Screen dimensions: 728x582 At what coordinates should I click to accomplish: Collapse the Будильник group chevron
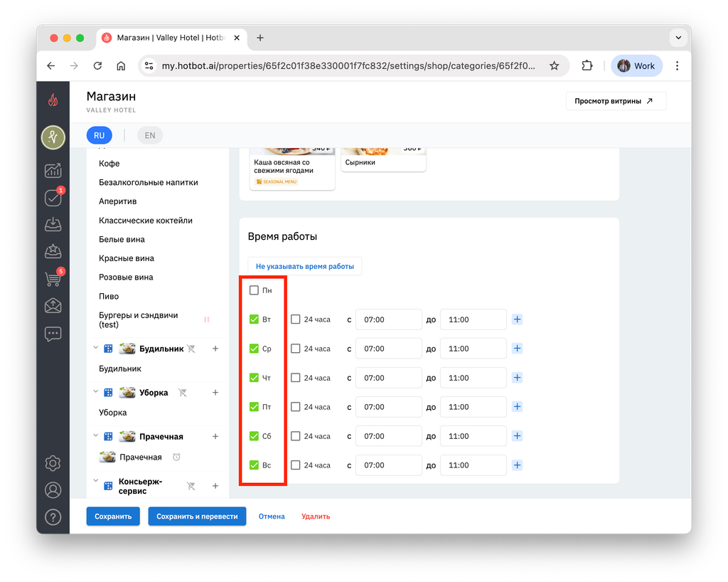(x=96, y=347)
